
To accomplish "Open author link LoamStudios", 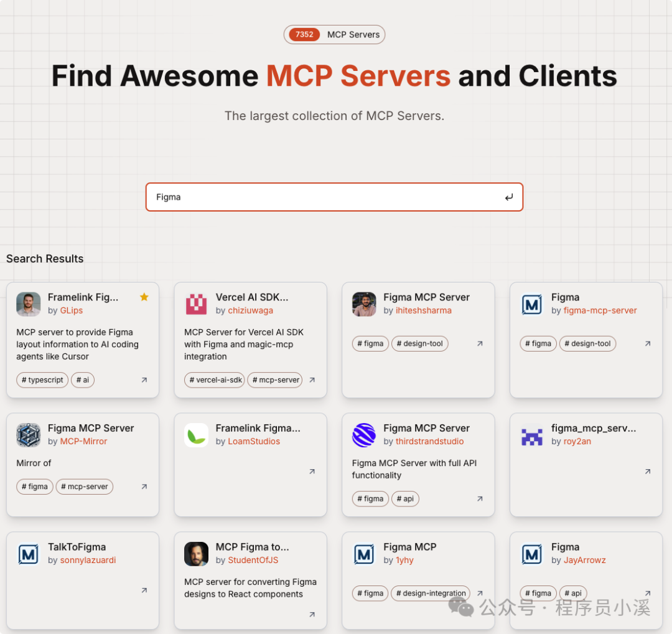I will (x=254, y=441).
